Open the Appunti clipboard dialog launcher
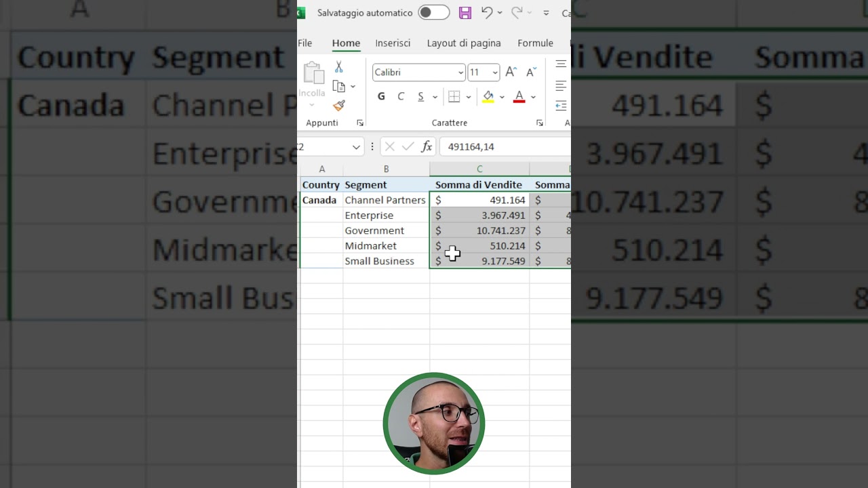The height and width of the screenshot is (488, 868). [x=360, y=123]
